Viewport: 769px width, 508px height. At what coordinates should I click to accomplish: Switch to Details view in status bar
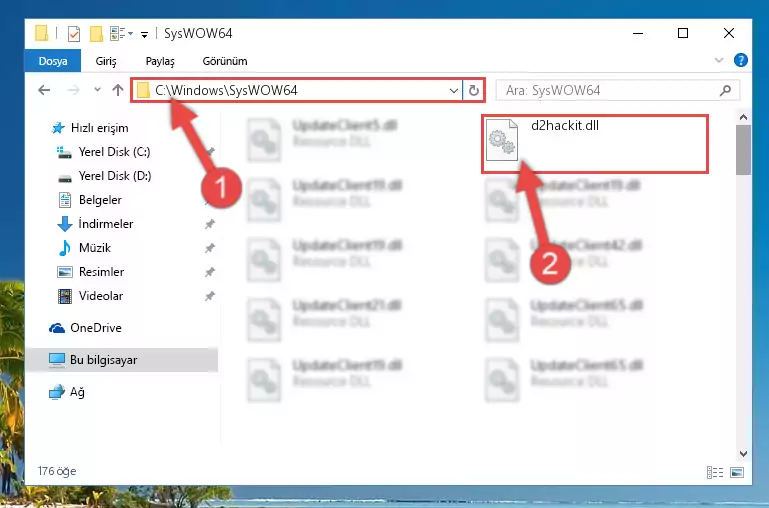(x=715, y=472)
